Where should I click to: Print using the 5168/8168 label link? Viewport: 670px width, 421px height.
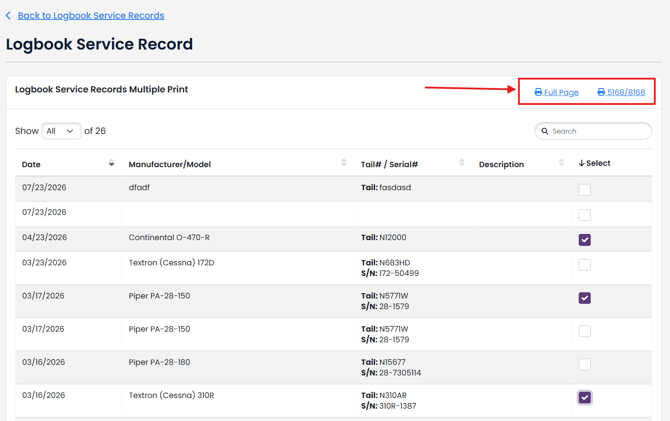[621, 92]
